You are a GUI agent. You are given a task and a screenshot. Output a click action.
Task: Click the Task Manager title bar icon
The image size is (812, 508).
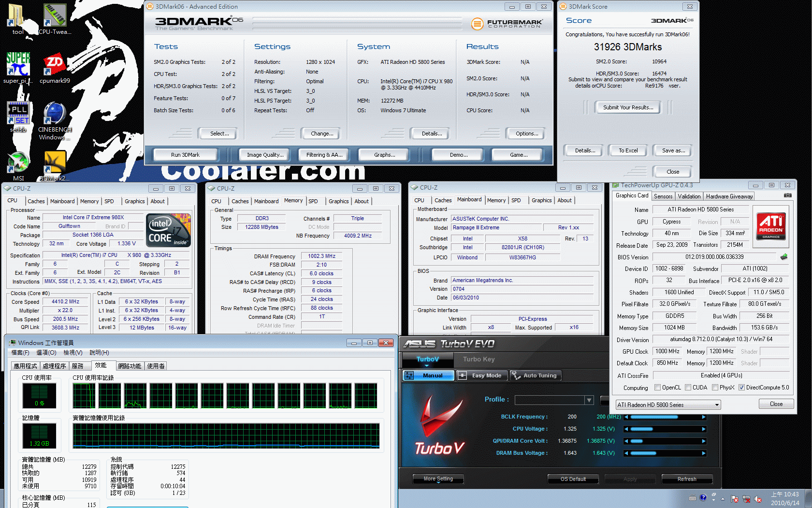(x=12, y=343)
